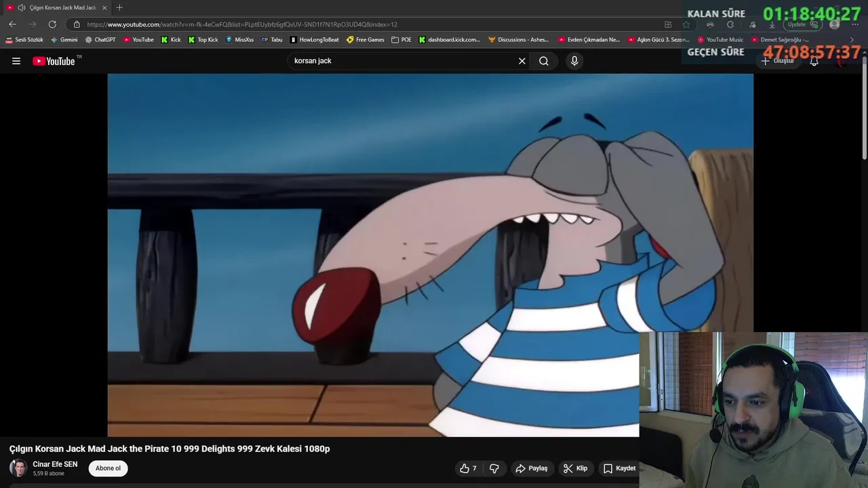Open the YouTube bookmark
Viewport: 868px width, 488px height.
pos(138,40)
